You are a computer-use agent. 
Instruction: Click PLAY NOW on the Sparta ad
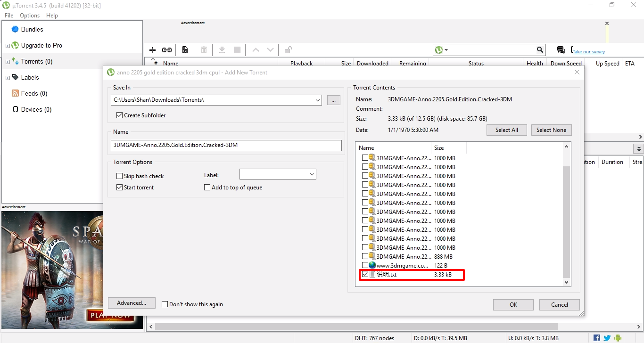click(x=110, y=315)
